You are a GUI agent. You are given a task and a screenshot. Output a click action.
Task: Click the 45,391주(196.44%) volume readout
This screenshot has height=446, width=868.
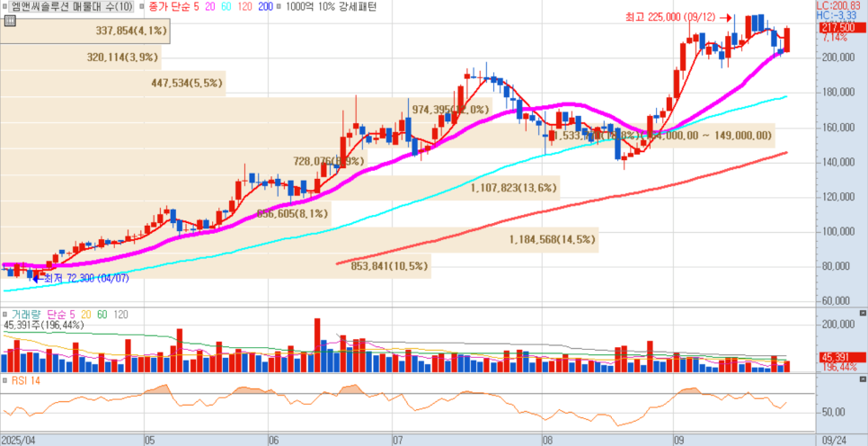click(44, 326)
